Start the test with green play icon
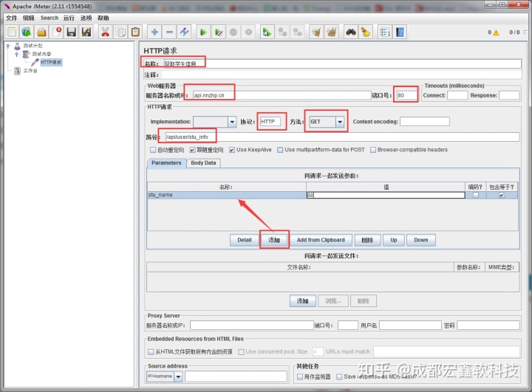This screenshot has height=392, width=532. [203, 32]
